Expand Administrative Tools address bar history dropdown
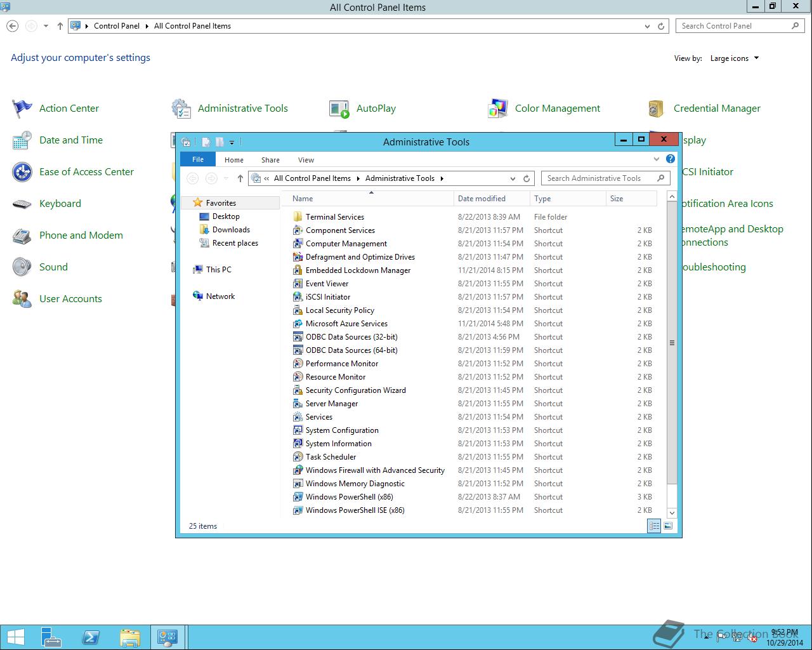This screenshot has height=650, width=812. coord(513,178)
